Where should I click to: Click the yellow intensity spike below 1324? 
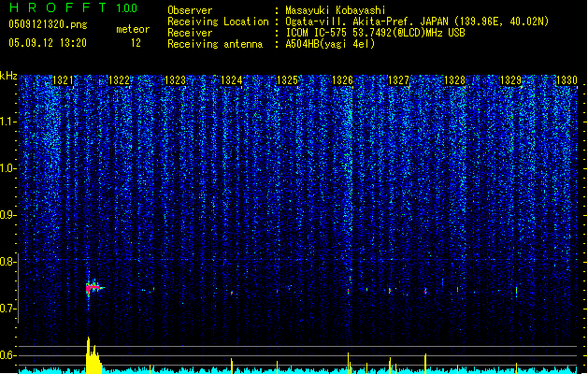(232, 366)
